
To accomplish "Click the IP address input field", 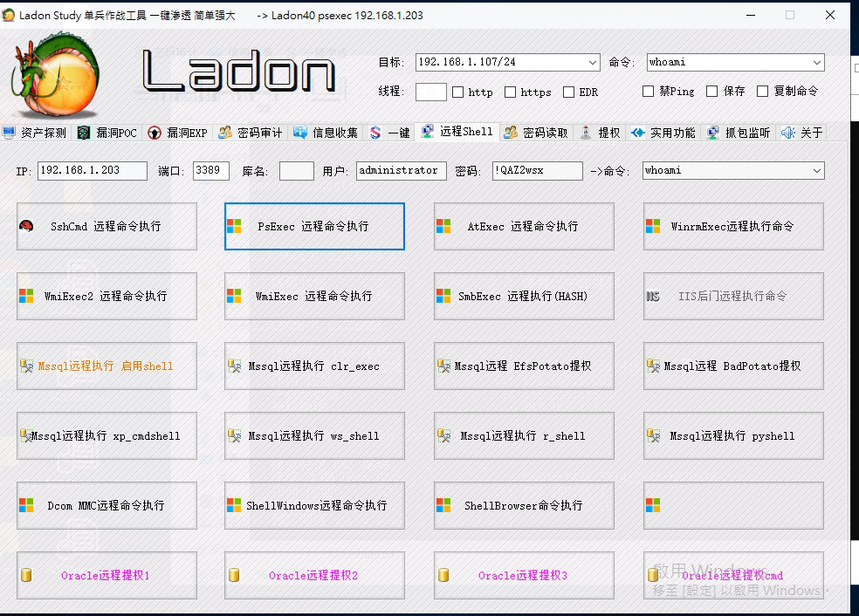I will [x=92, y=171].
